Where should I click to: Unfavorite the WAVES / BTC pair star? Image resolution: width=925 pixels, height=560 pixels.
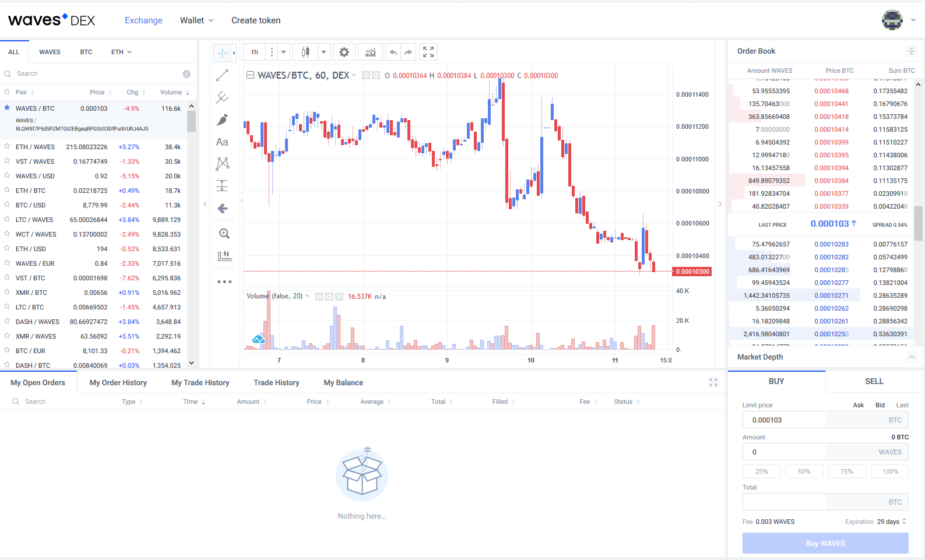(x=7, y=108)
